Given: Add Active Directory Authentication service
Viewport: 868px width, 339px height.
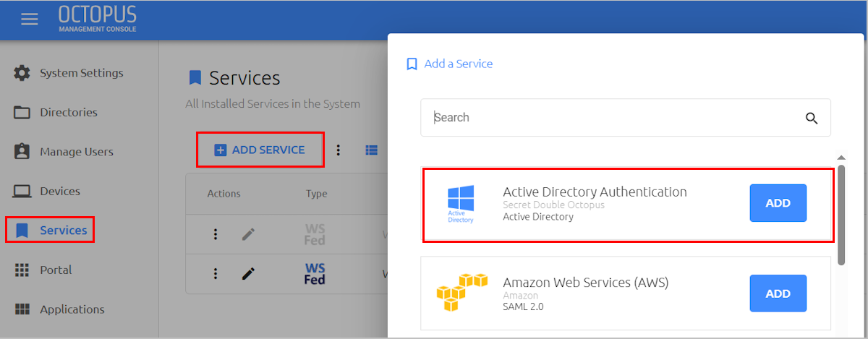Looking at the screenshot, I should 778,203.
